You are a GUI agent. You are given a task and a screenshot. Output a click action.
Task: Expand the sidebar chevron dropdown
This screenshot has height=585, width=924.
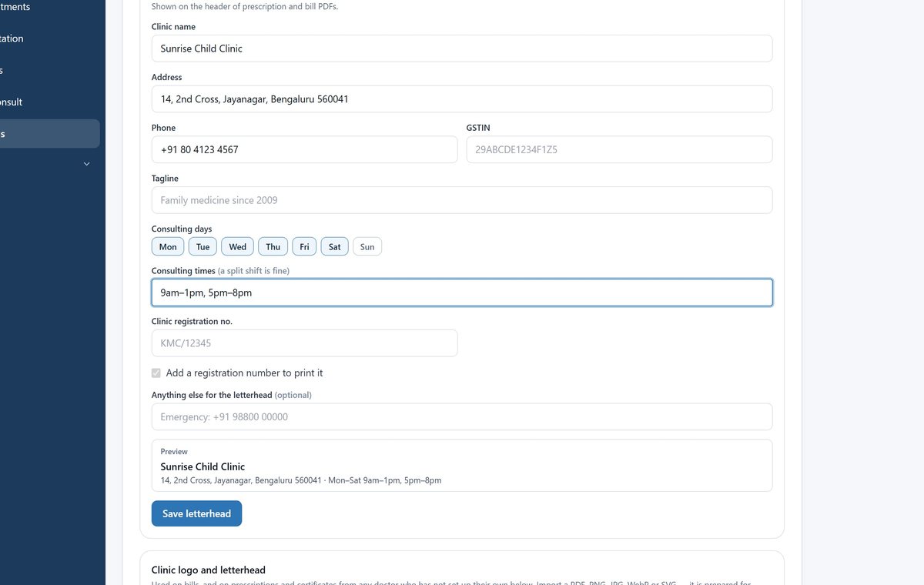point(86,164)
